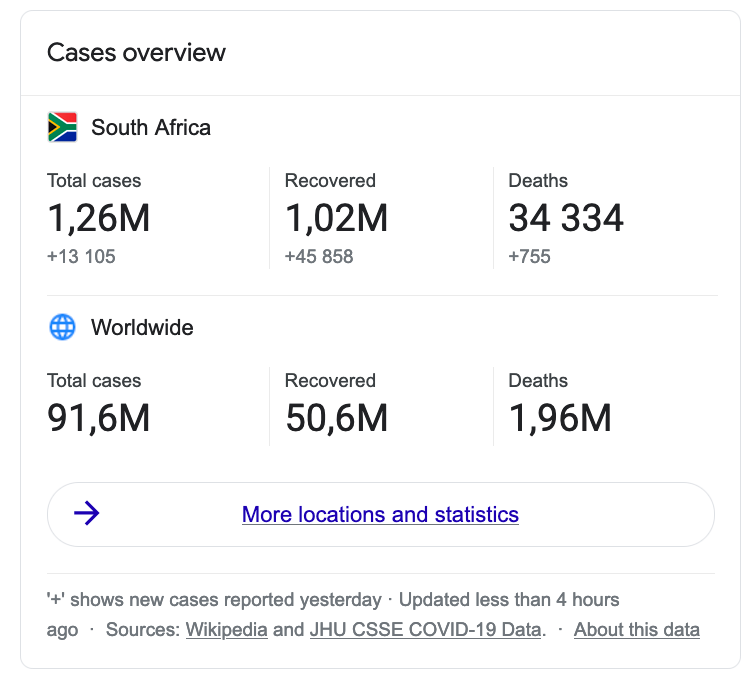756x676 pixels.
Task: Open More locations and statistics link
Action: 380,514
